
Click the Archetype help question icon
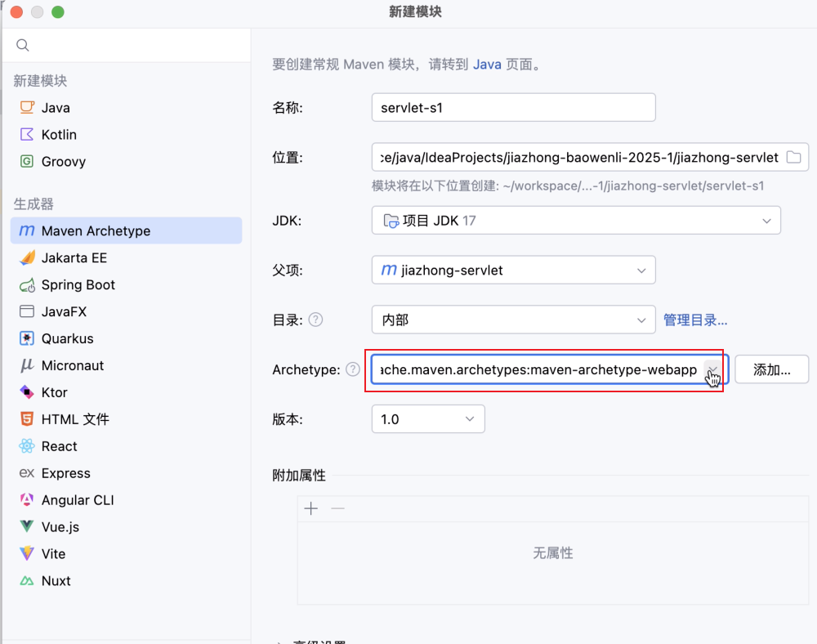(353, 369)
